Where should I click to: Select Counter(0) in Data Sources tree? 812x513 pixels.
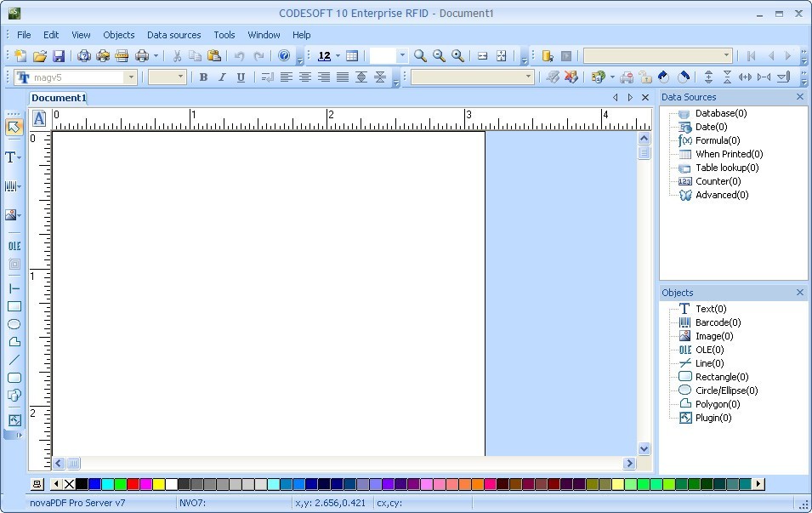[x=718, y=181]
